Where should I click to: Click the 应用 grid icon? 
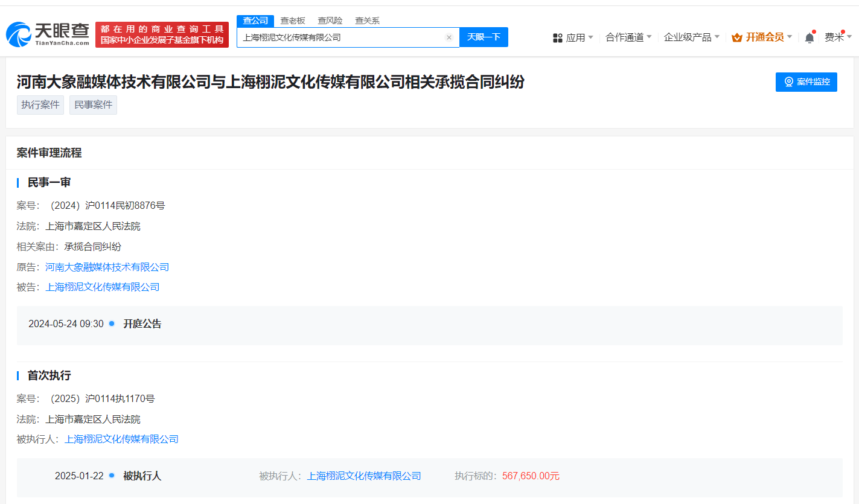point(558,37)
